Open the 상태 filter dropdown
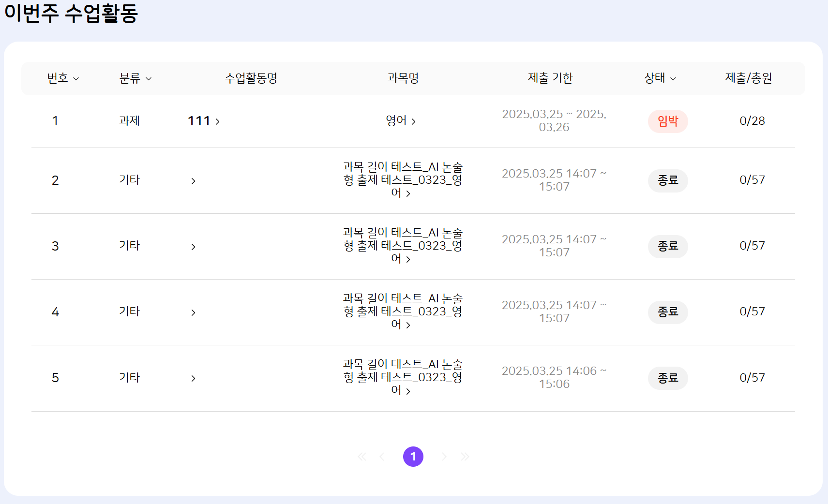 click(x=660, y=78)
